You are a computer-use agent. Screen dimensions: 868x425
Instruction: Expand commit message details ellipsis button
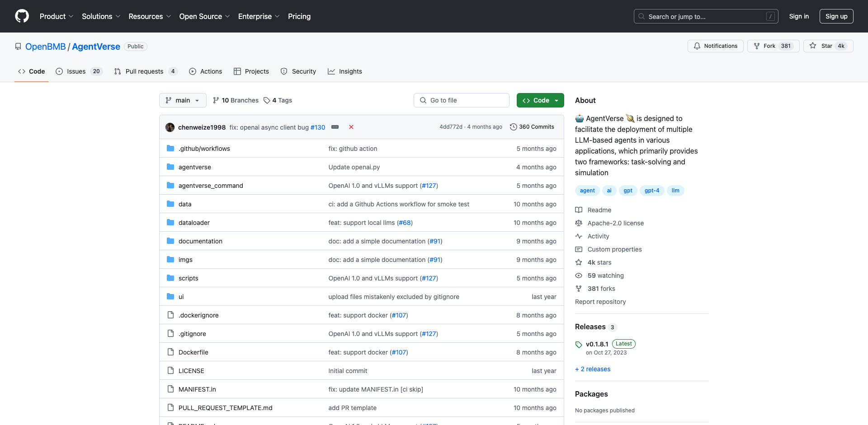coord(335,127)
